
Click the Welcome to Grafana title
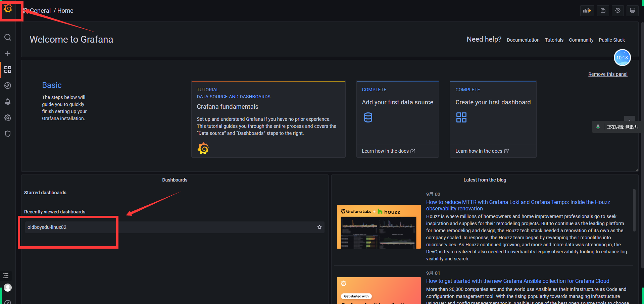click(x=71, y=40)
